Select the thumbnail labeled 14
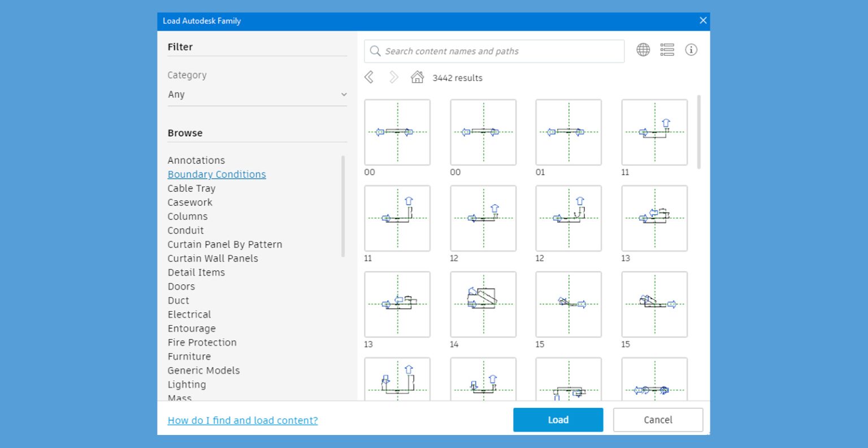The height and width of the screenshot is (448, 868). point(483,304)
